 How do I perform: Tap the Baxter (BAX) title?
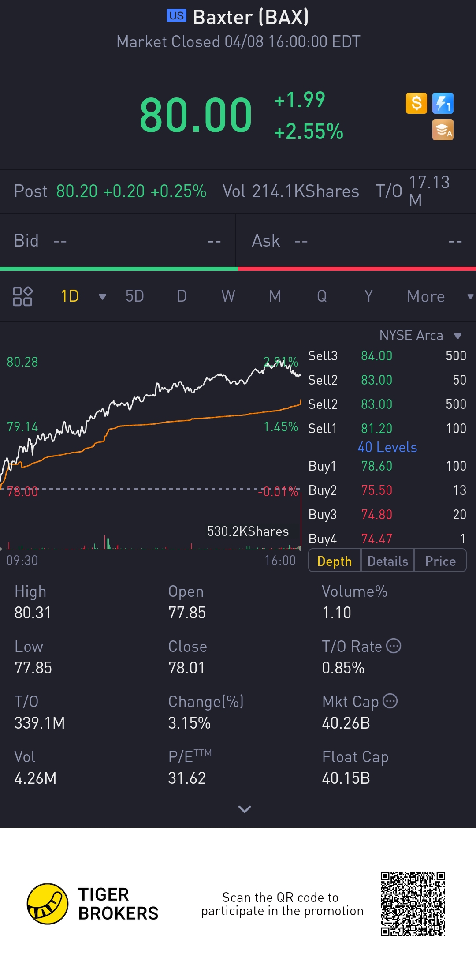coord(251,17)
